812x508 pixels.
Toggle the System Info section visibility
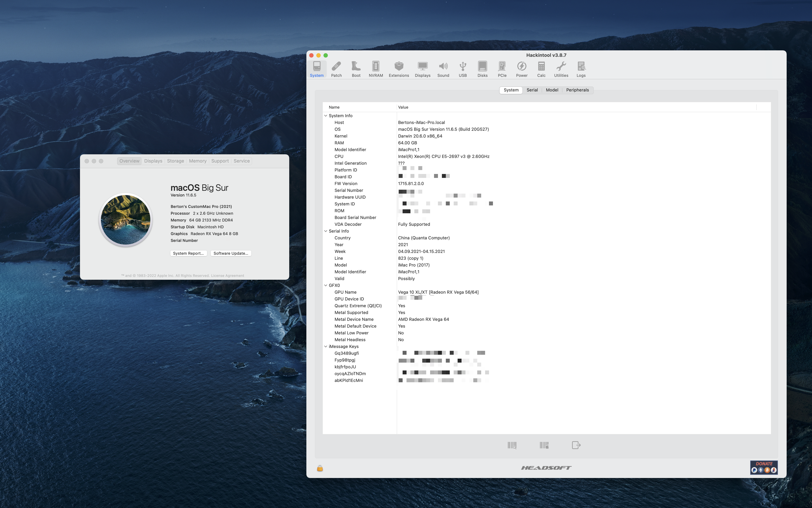[326, 115]
